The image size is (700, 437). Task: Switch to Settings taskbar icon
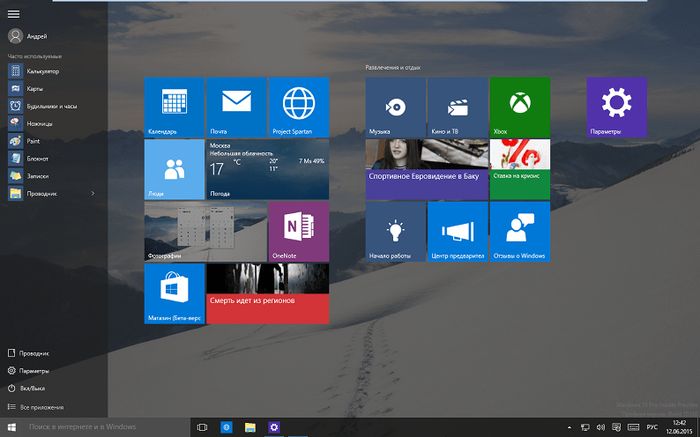tap(274, 427)
